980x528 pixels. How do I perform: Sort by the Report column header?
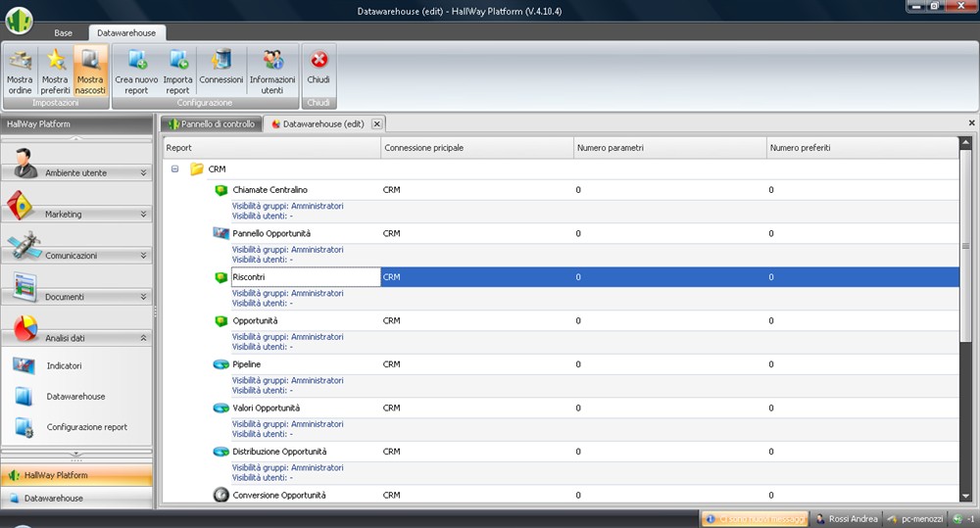271,148
